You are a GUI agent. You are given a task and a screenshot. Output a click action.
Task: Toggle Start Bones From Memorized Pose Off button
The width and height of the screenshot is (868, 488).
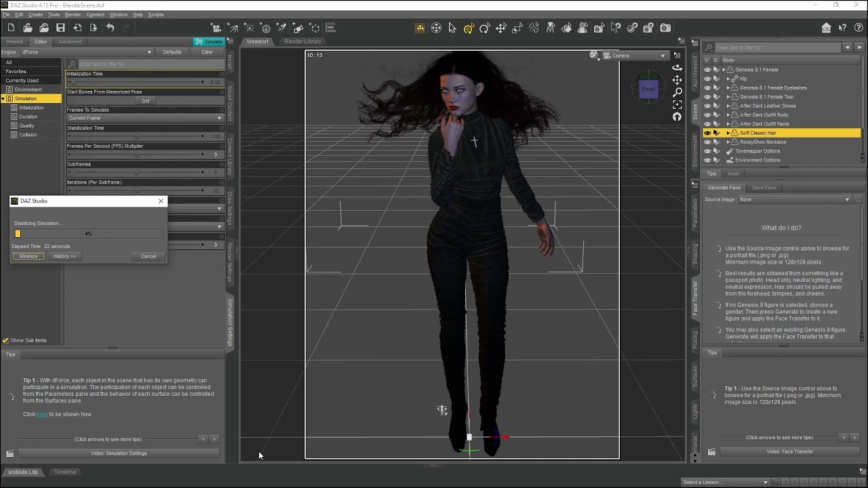pyautogui.click(x=145, y=101)
